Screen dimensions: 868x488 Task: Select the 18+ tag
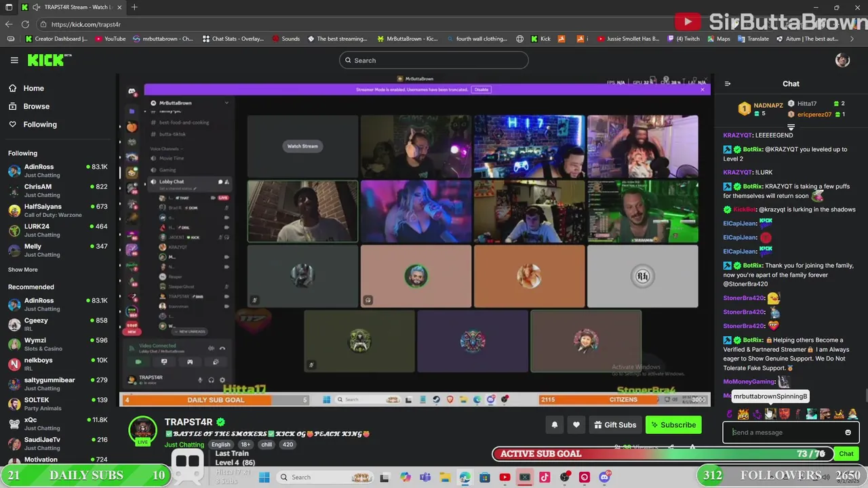click(x=245, y=445)
